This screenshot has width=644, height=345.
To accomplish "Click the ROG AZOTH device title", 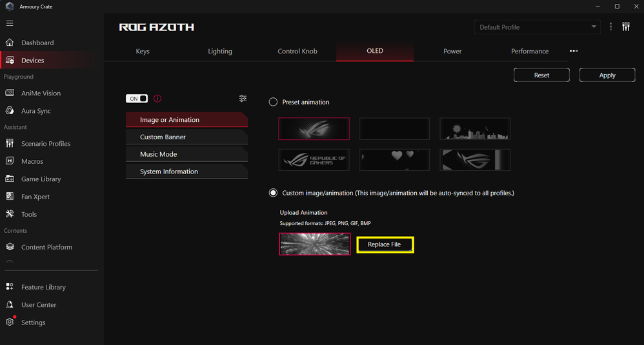I will (x=156, y=27).
